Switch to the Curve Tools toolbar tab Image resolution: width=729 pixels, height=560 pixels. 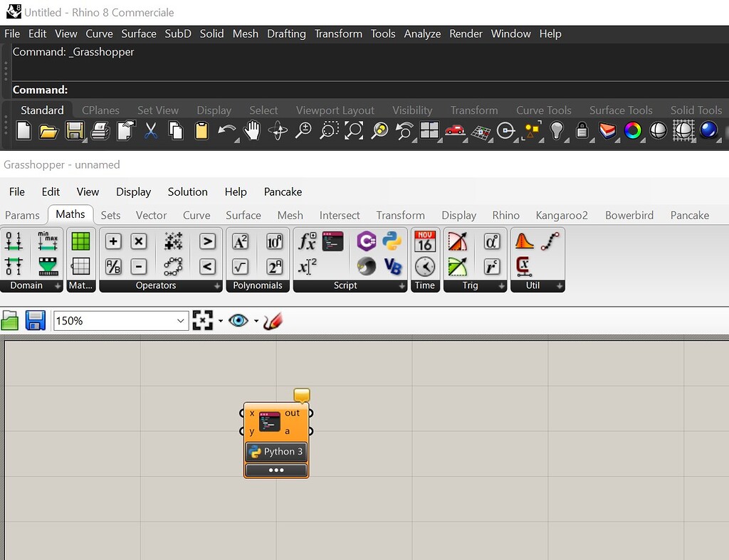[543, 110]
